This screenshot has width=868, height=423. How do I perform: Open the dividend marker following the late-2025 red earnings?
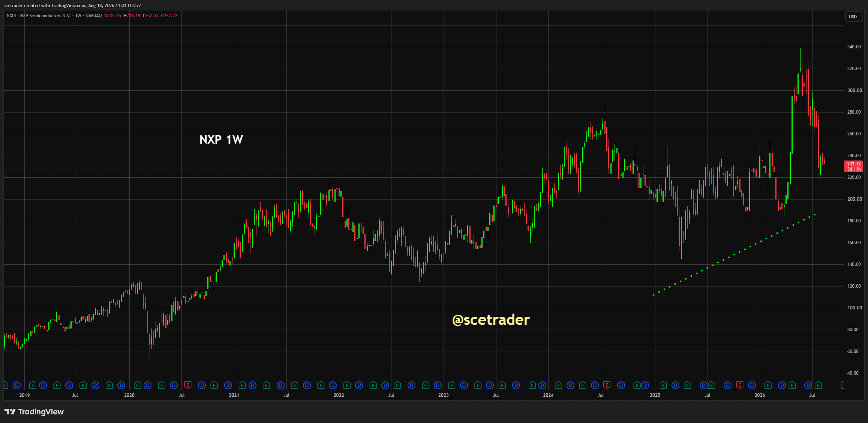pyautogui.click(x=752, y=385)
